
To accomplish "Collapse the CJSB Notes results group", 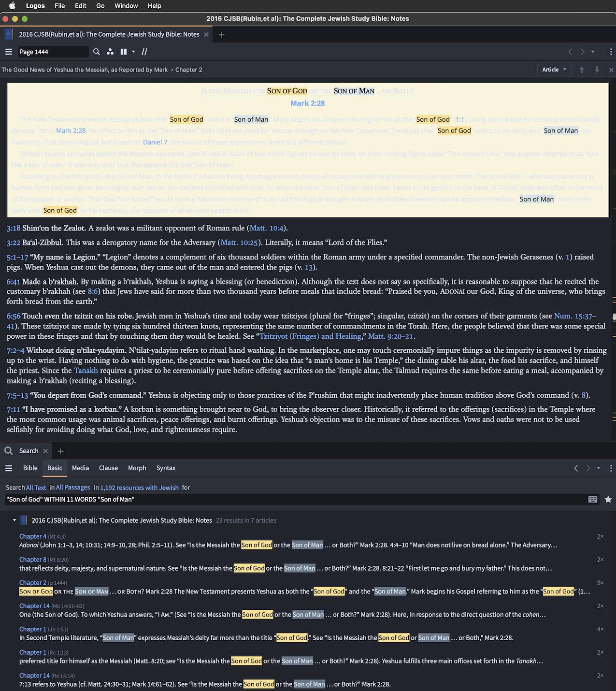I will [14, 520].
